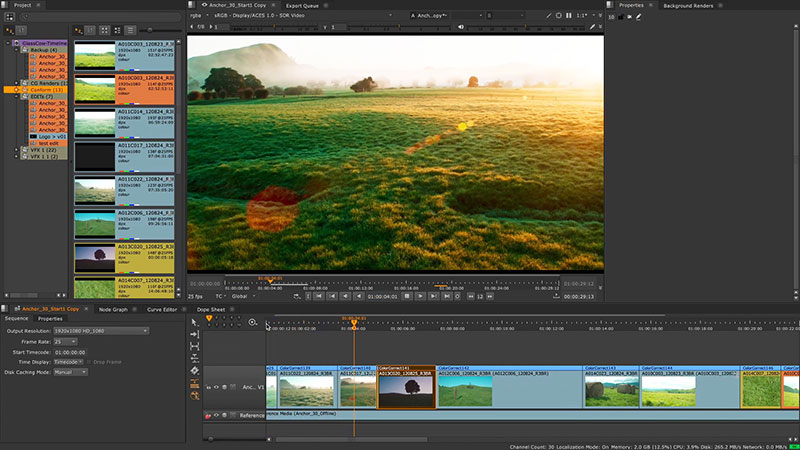Play the sequence forward
Image resolution: width=800 pixels, height=450 pixels.
[x=420, y=296]
